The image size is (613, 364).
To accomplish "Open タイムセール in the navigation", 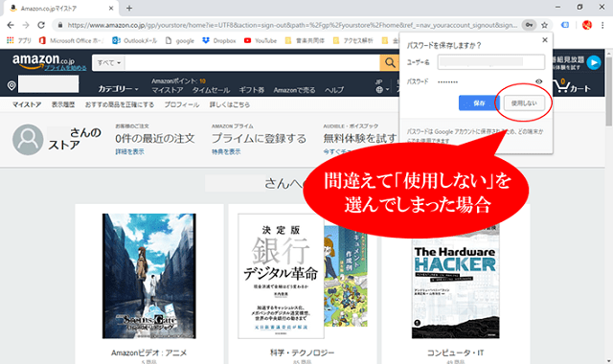I will click(x=211, y=90).
